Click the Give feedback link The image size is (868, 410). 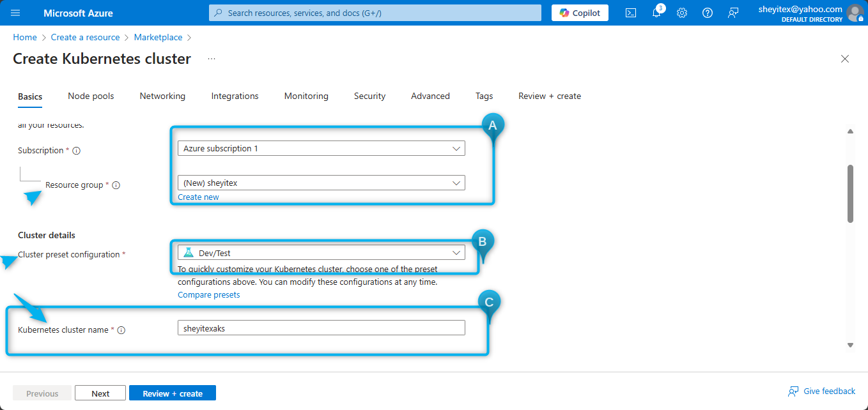click(830, 391)
